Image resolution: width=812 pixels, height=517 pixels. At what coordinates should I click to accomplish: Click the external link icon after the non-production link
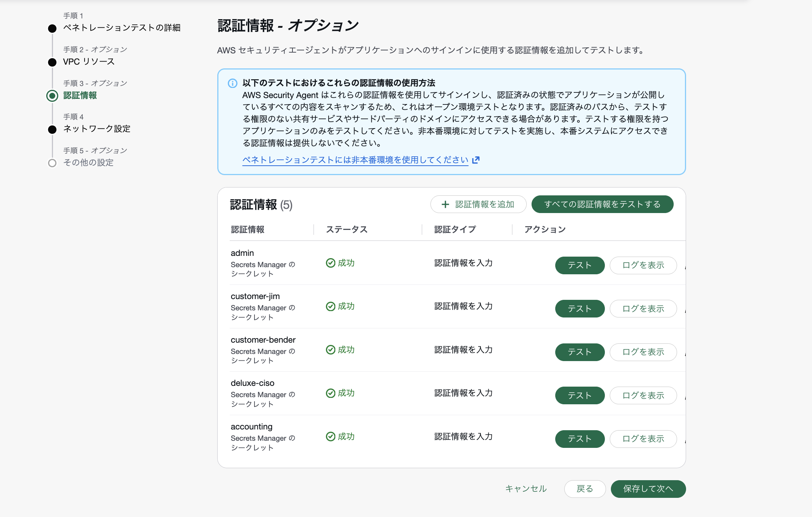(x=476, y=160)
